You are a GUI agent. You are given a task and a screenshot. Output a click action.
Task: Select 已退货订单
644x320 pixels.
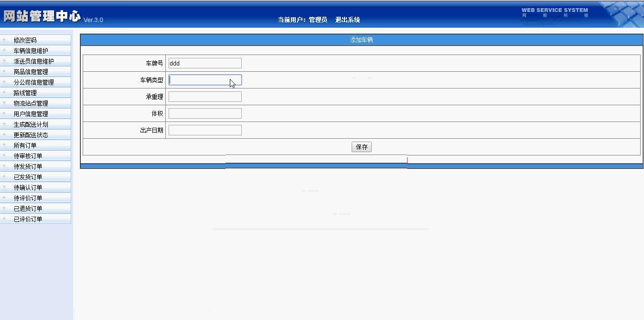[28, 209]
